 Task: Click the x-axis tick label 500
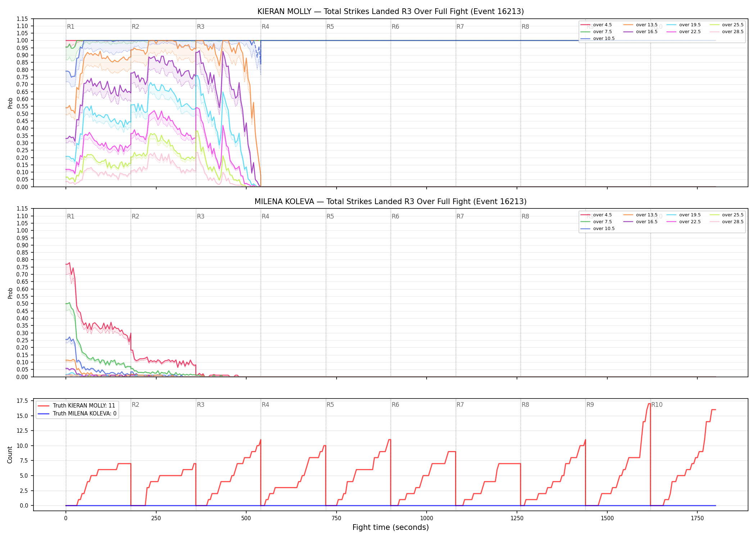[x=246, y=518]
